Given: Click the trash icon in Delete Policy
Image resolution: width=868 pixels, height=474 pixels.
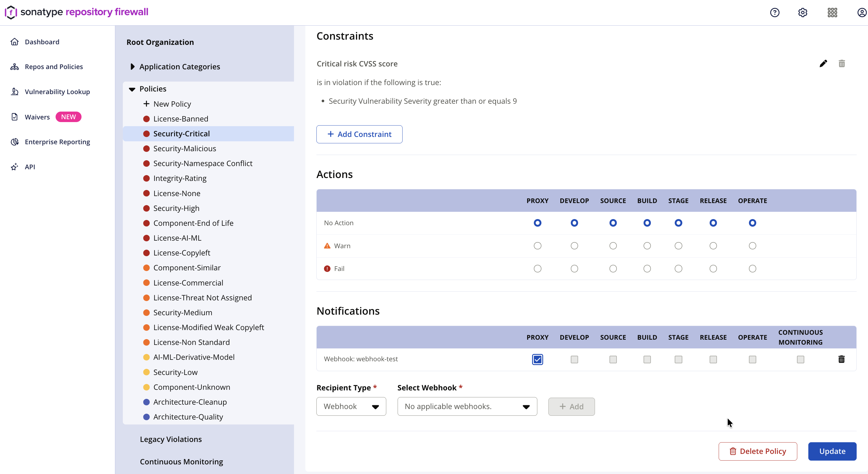Looking at the screenshot, I should coord(733,451).
